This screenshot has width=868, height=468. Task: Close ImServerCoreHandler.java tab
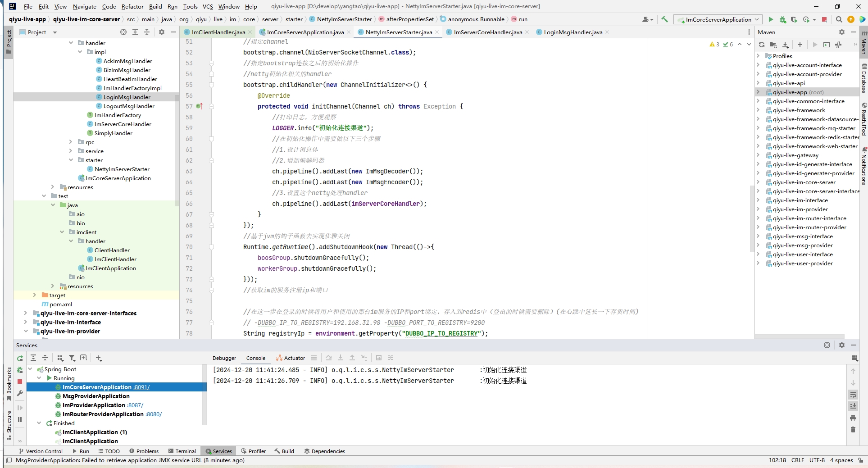pyautogui.click(x=527, y=32)
